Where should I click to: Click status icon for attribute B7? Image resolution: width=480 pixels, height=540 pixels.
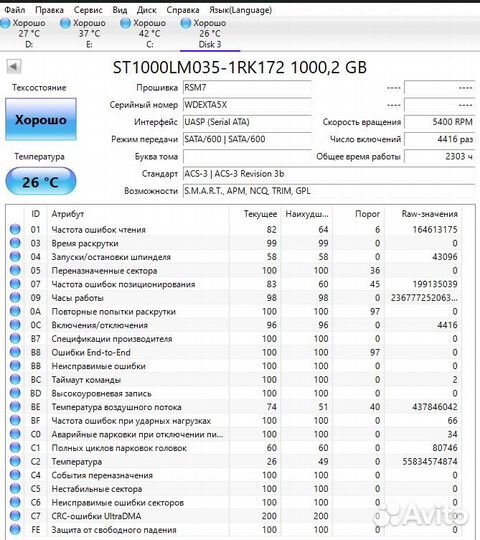coord(15,339)
